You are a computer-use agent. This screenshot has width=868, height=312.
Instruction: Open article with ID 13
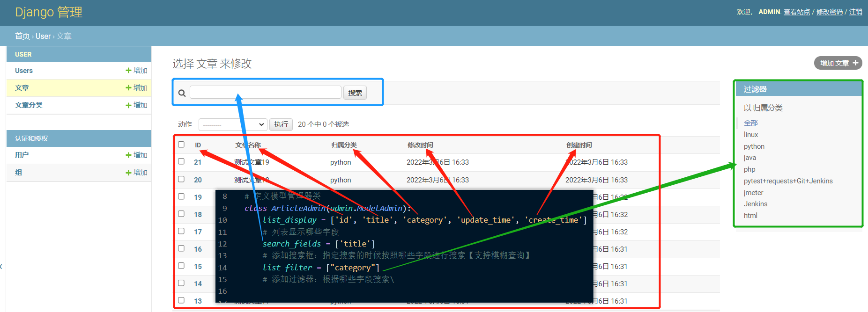pyautogui.click(x=198, y=301)
